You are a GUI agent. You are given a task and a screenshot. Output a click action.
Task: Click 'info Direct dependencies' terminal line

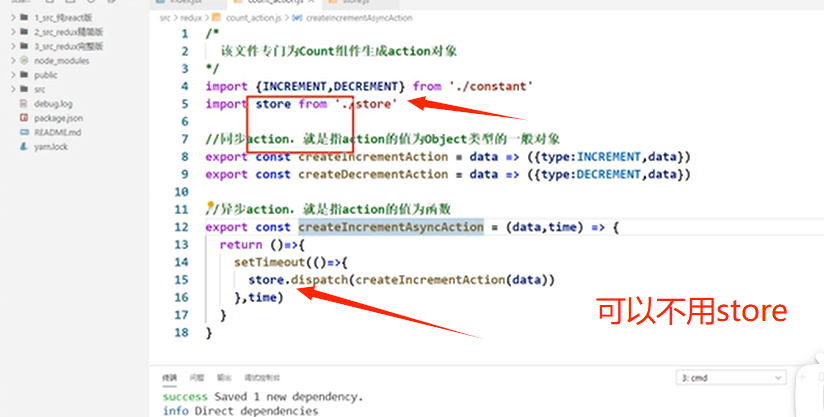pyautogui.click(x=240, y=410)
